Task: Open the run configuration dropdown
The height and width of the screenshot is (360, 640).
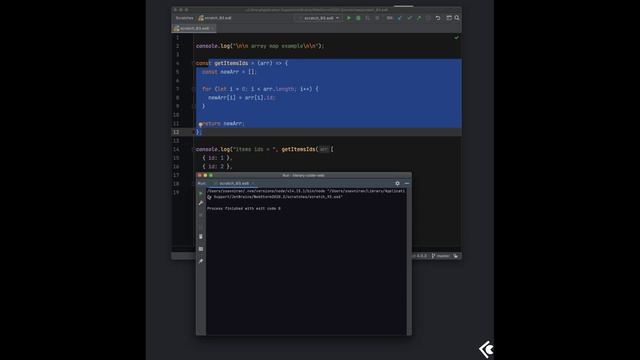Action: click(x=318, y=18)
